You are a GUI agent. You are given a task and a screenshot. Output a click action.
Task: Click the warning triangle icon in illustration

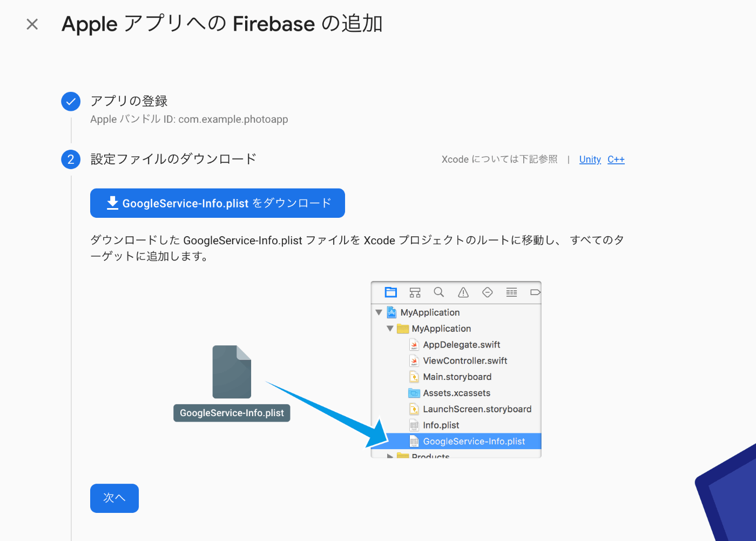[463, 292]
